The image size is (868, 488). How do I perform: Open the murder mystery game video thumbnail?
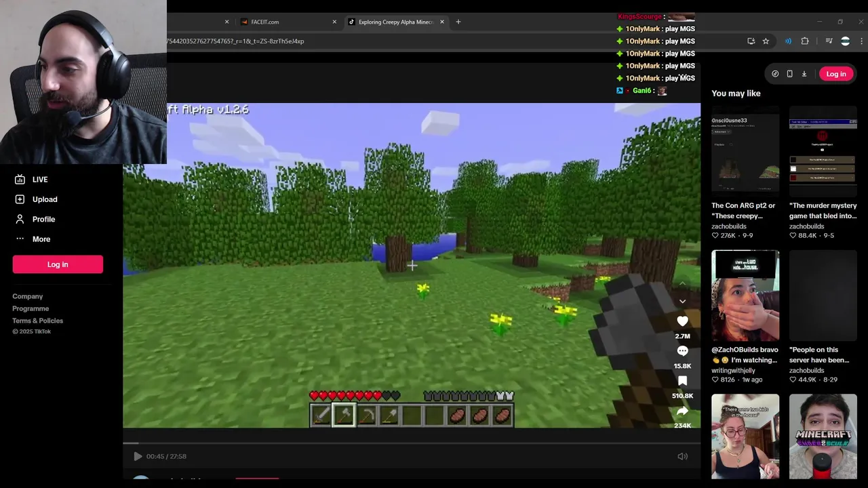823,150
